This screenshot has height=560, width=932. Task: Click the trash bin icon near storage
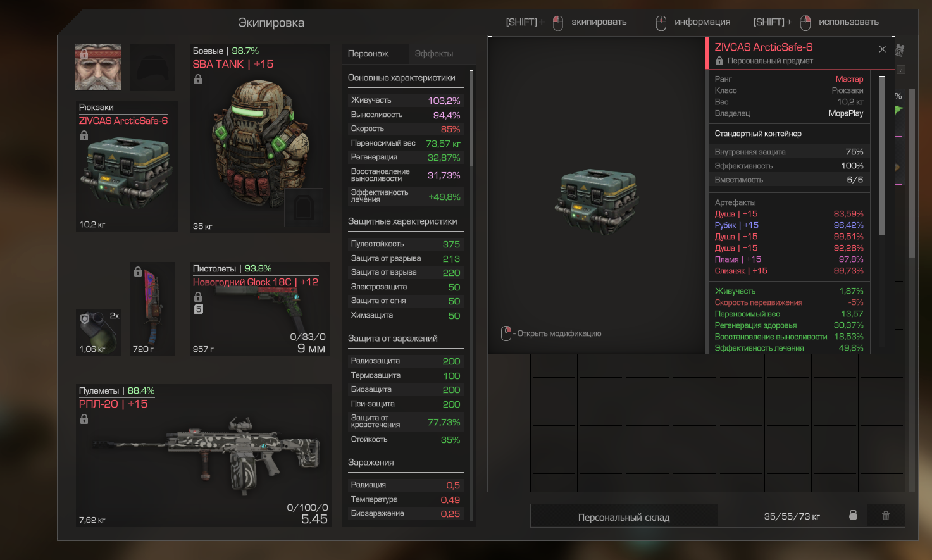pos(886,516)
